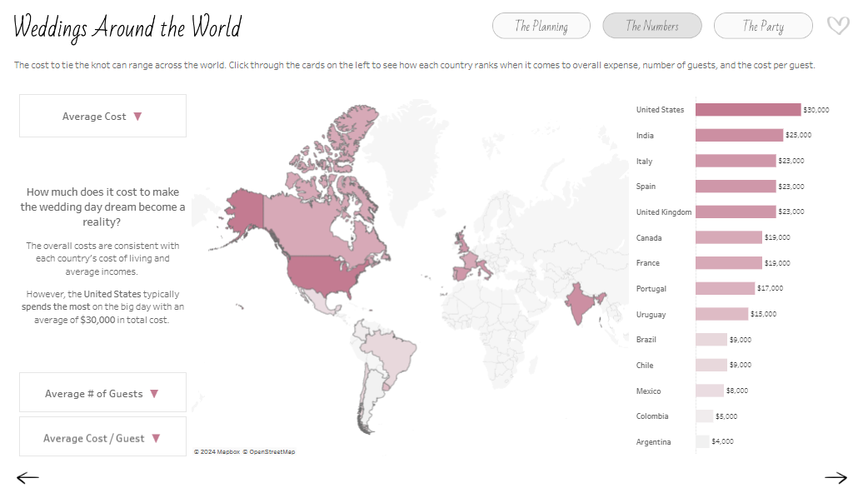Click the right arrow to go forward
This screenshot has height=493, width=868.
click(836, 478)
